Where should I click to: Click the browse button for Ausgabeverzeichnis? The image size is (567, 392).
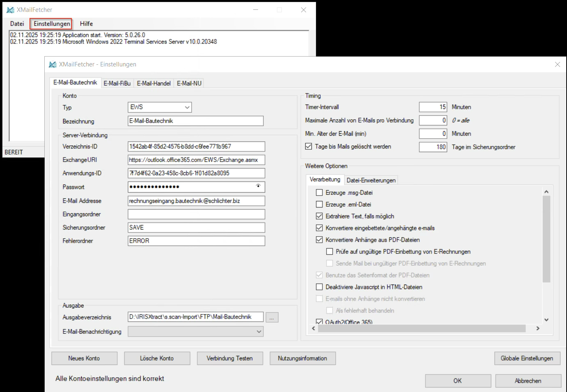(x=272, y=317)
